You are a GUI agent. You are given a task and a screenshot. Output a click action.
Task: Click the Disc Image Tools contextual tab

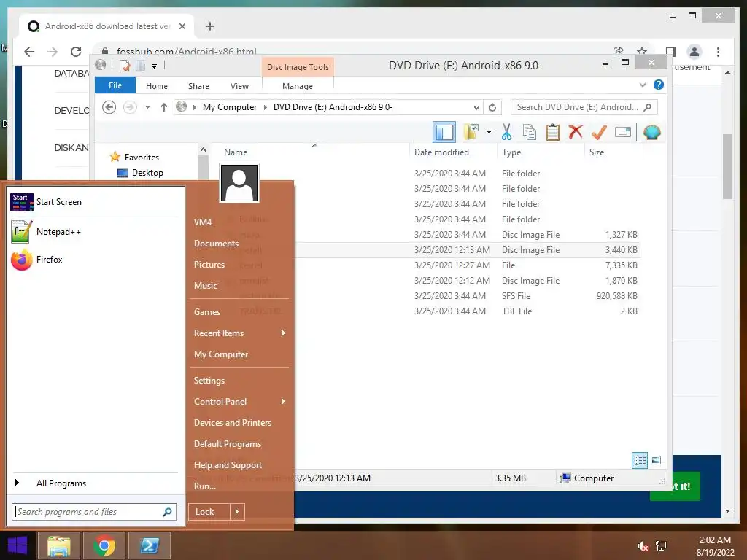click(298, 67)
